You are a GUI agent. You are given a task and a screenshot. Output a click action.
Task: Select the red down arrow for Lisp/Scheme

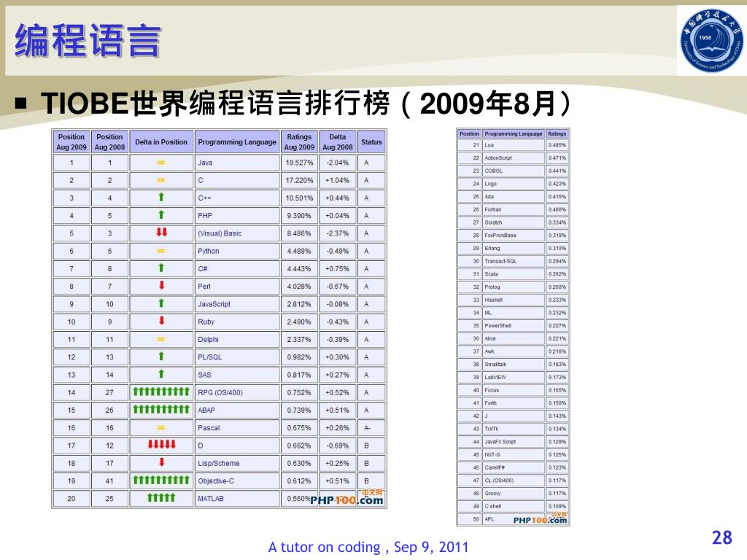point(161,462)
